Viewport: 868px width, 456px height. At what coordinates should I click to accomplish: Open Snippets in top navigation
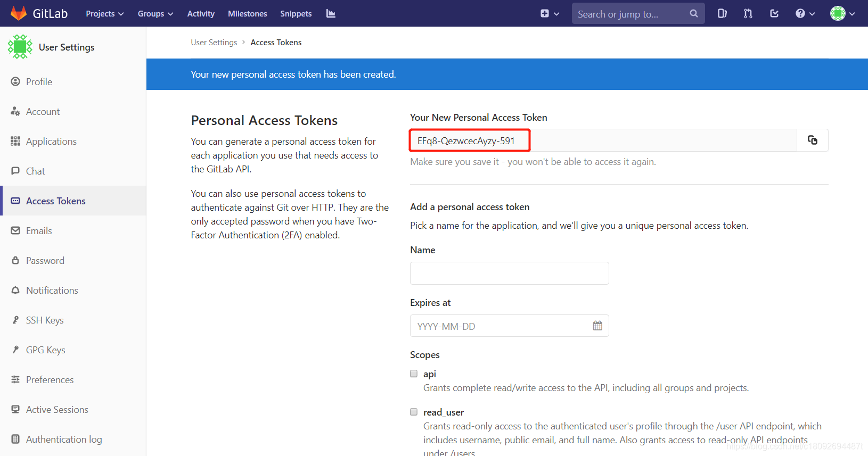(x=296, y=14)
